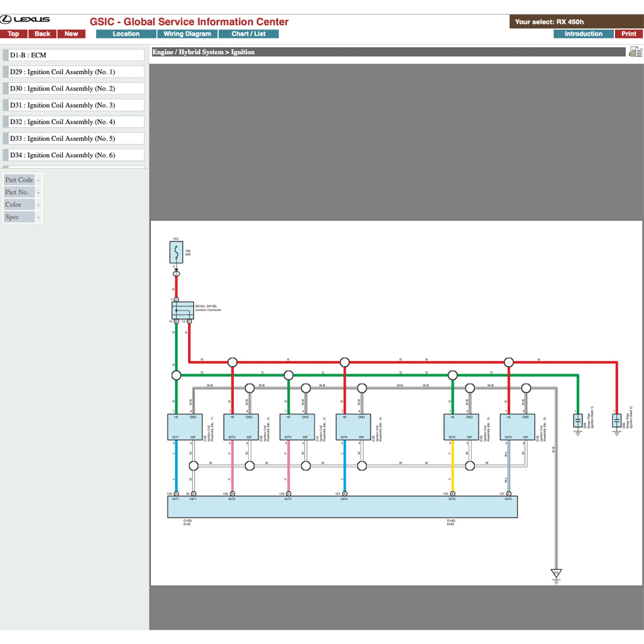Viewport: 644px width, 644px height.
Task: Click the A57/D41 Junction Connector symbol
Action: tap(182, 310)
